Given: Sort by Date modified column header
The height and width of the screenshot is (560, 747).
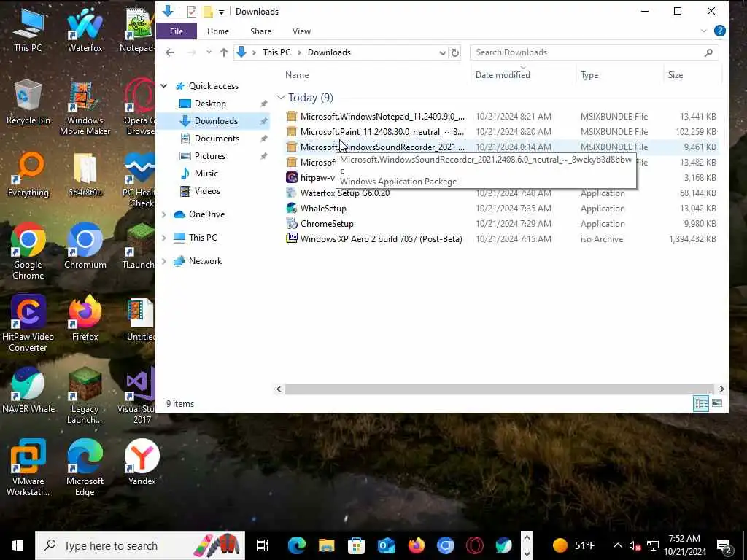Looking at the screenshot, I should click(x=503, y=75).
